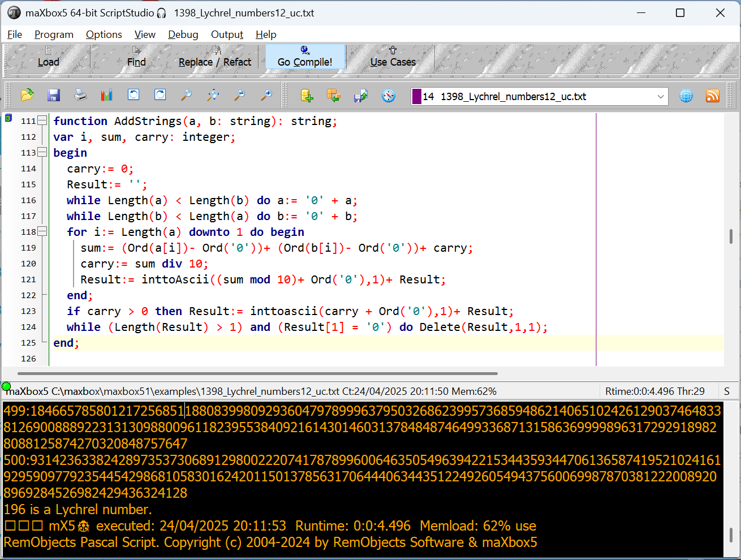This screenshot has width=741, height=560.
Task: Click RemObjects Pascal Script copyright line
Action: click(270, 542)
